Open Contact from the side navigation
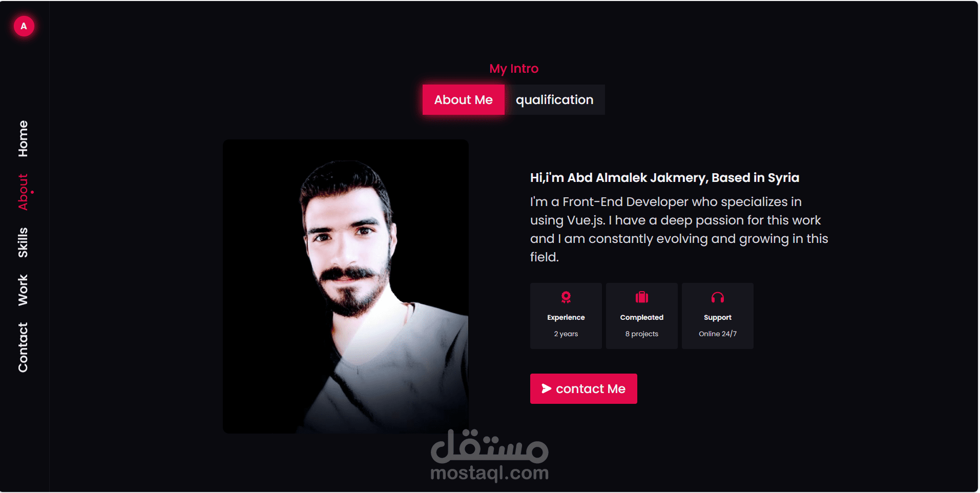 (23, 347)
